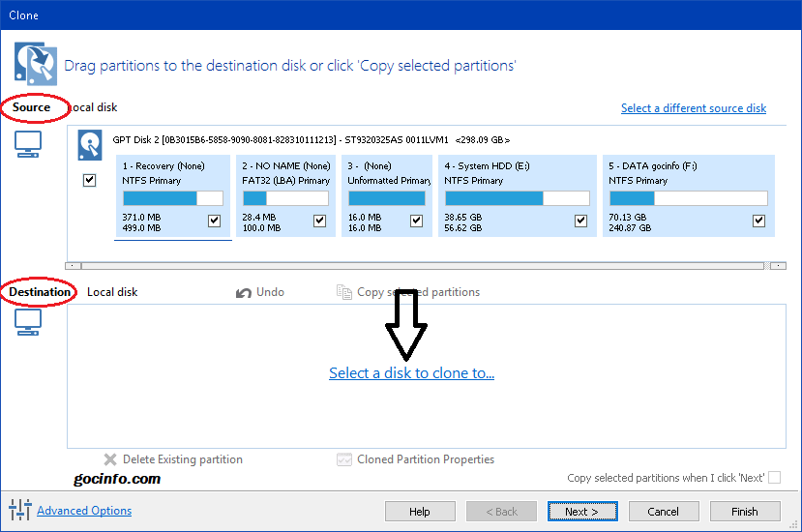Click the Cancel button
The height and width of the screenshot is (532, 802).
[x=663, y=511]
